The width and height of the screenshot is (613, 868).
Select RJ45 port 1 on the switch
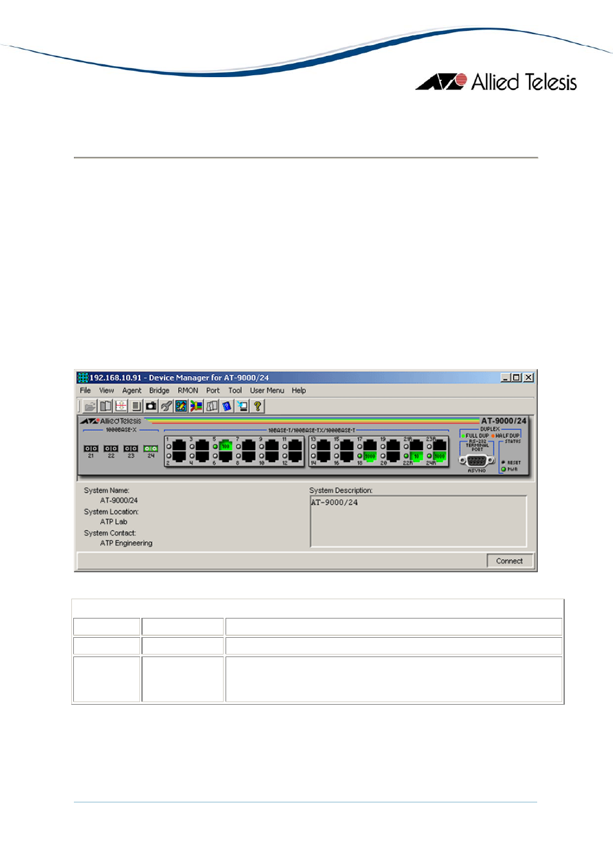(179, 445)
